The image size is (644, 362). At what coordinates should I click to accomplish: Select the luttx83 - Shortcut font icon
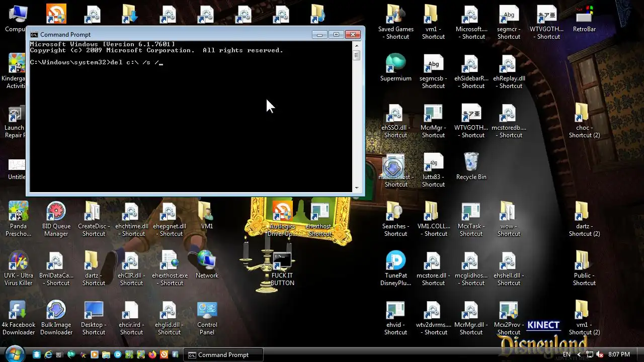pyautogui.click(x=433, y=170)
